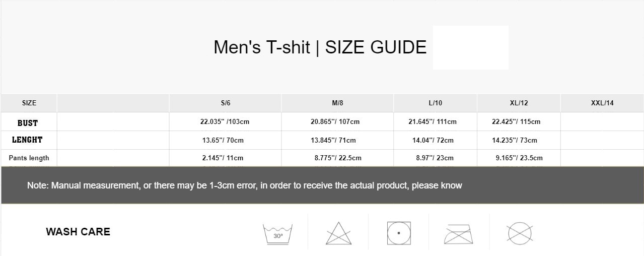This screenshot has width=644, height=256.
Task: Click the BUST row label
Action: [x=28, y=123]
